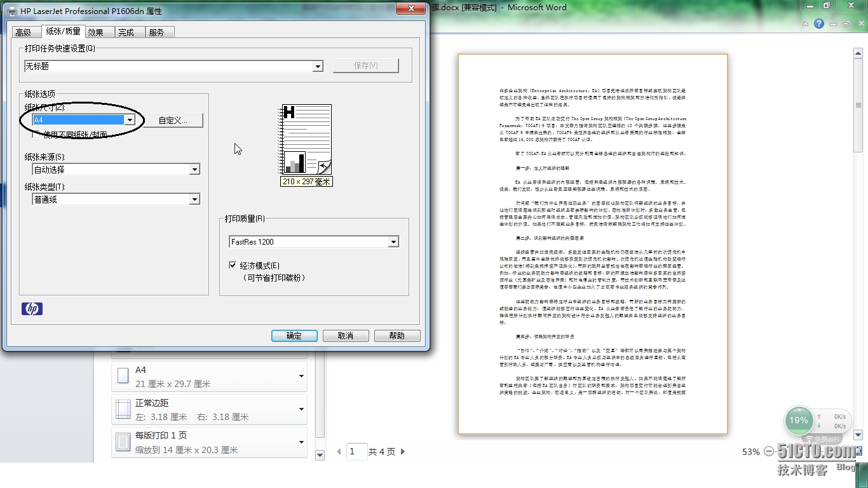Open the 纸张类型 普通纸 dropdown
This screenshot has height=488, width=868.
click(x=116, y=200)
